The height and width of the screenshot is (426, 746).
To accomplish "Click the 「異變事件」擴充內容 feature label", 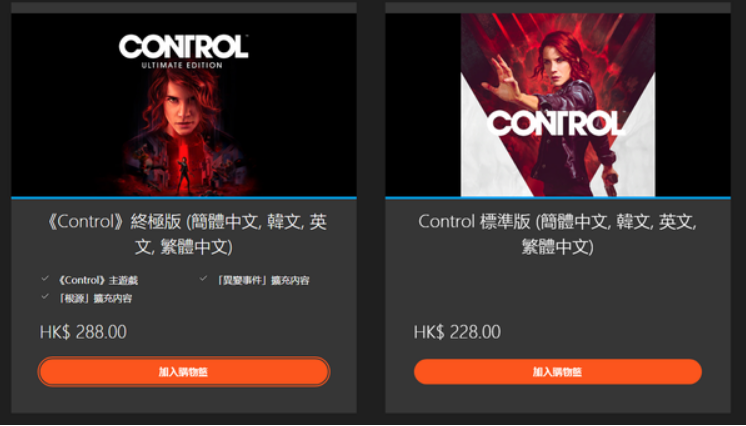I will 261,280.
